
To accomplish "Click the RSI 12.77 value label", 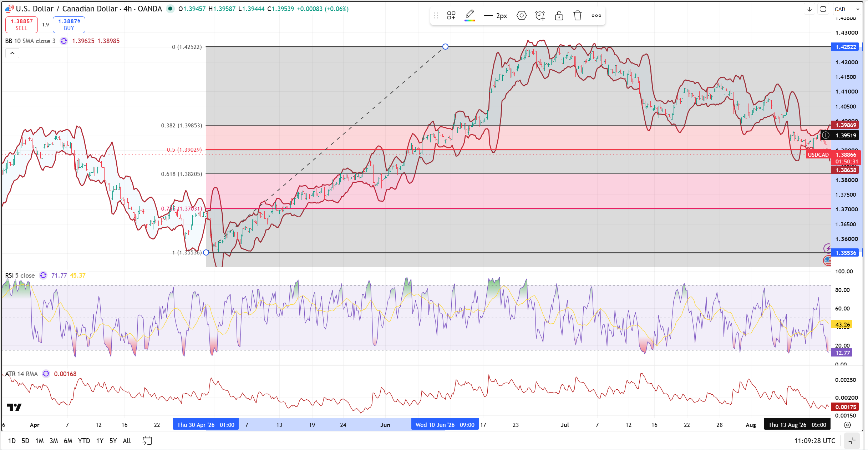I will 842,353.
